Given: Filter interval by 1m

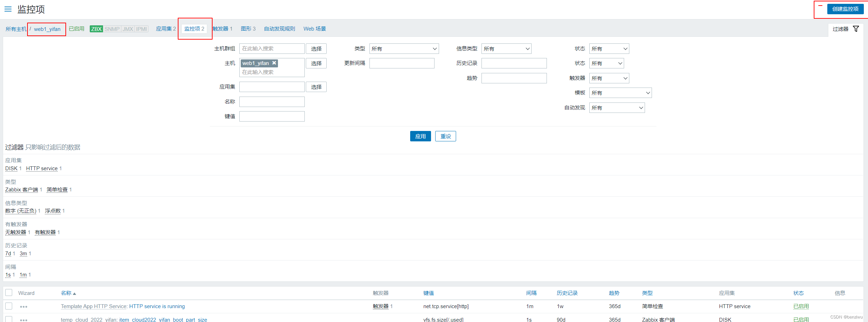Looking at the screenshot, I should (23, 275).
